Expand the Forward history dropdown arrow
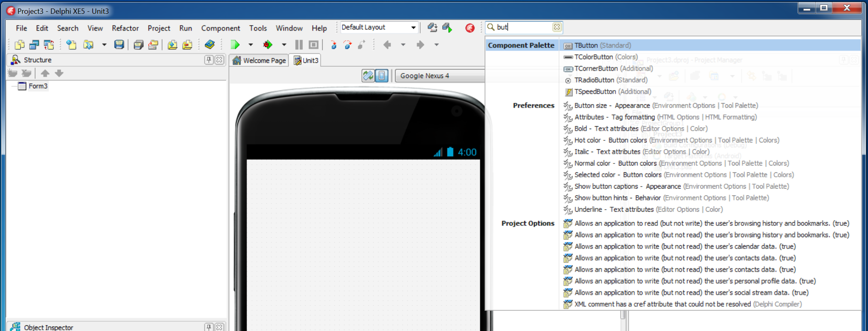This screenshot has width=868, height=331. pos(437,45)
